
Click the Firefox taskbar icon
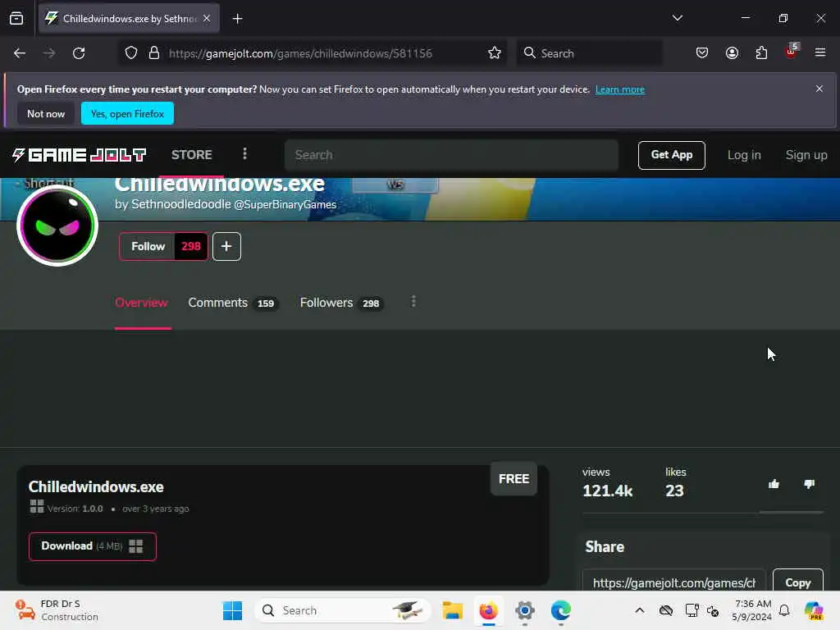click(x=489, y=610)
